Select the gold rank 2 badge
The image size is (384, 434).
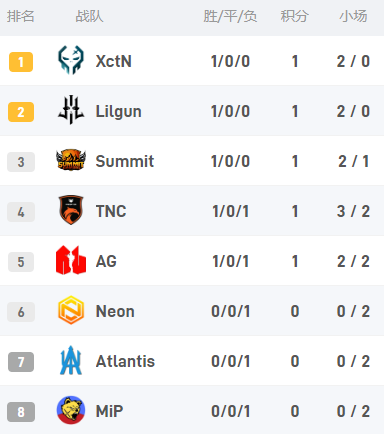point(21,112)
